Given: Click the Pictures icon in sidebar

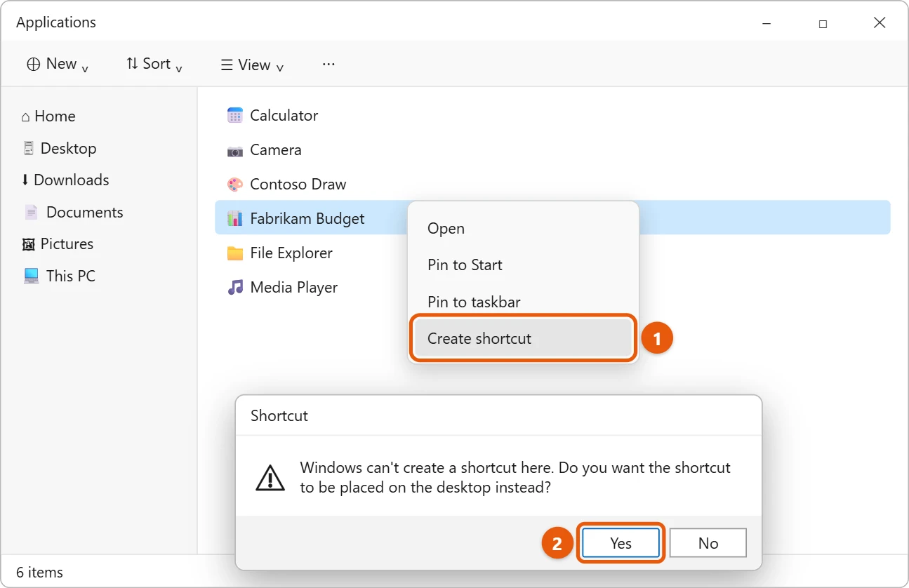Looking at the screenshot, I should [29, 244].
